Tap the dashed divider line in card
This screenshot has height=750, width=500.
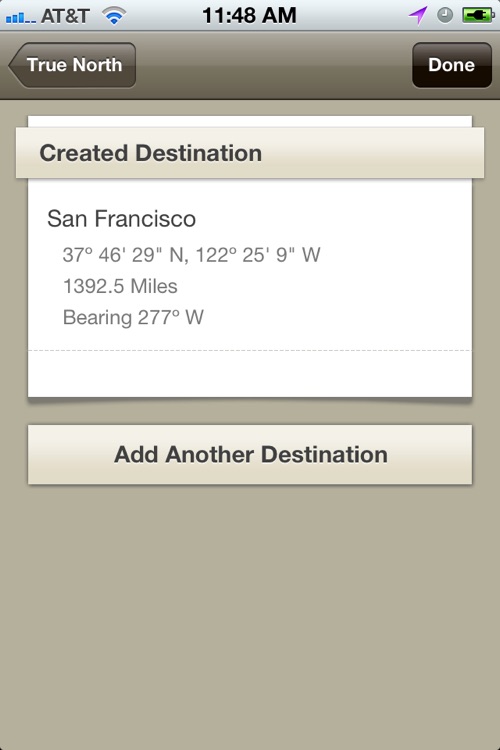click(250, 351)
